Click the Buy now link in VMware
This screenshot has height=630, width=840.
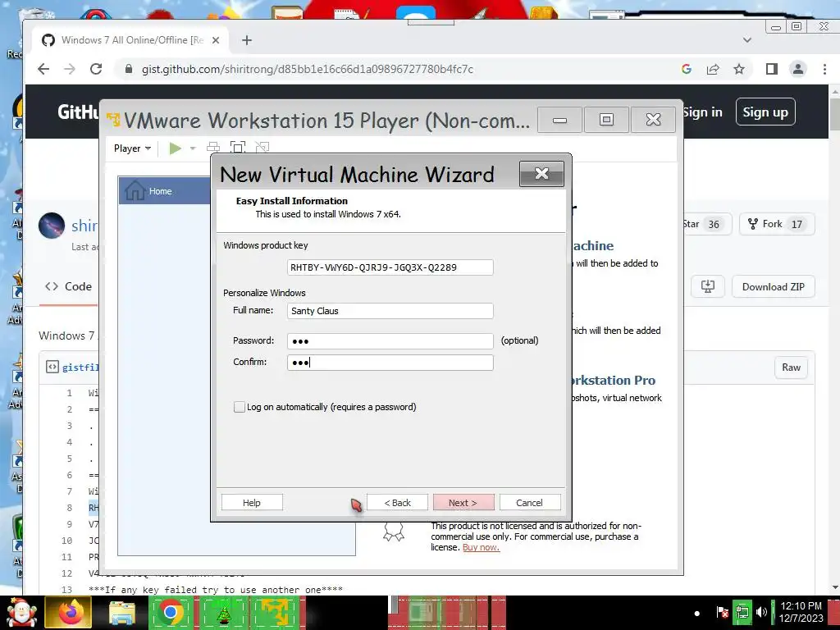point(481,547)
